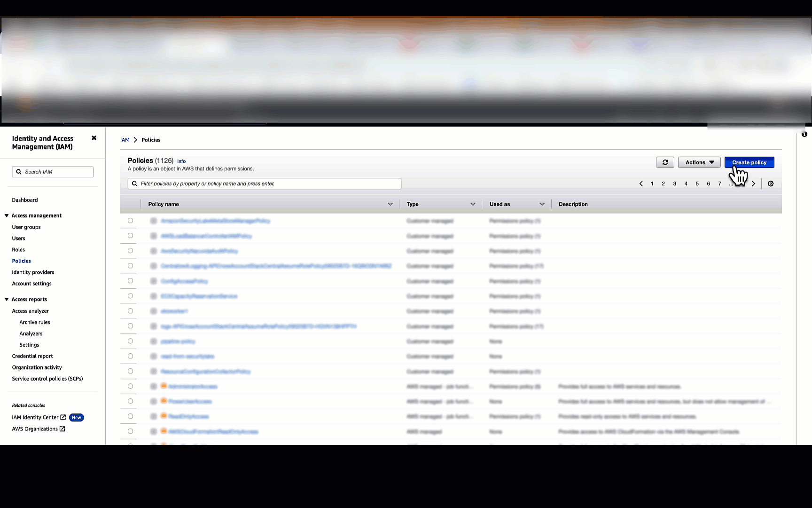This screenshot has width=812, height=508.
Task: Go to the next page of policies
Action: point(753,183)
